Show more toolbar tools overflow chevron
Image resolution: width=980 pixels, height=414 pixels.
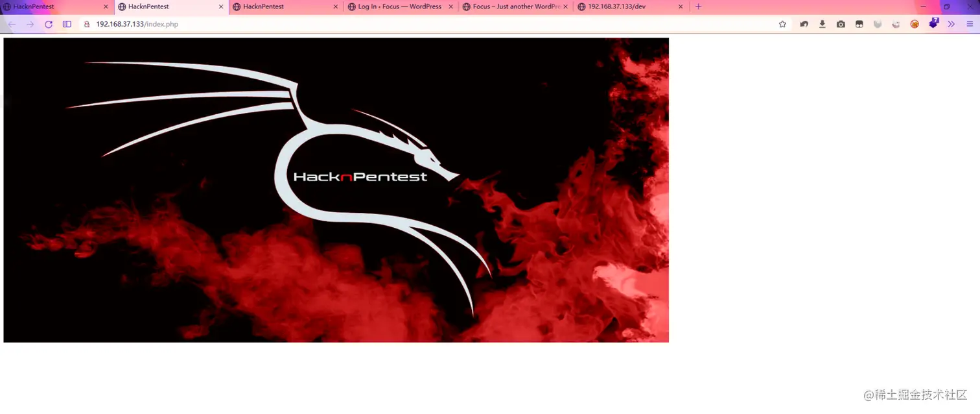[x=951, y=24]
